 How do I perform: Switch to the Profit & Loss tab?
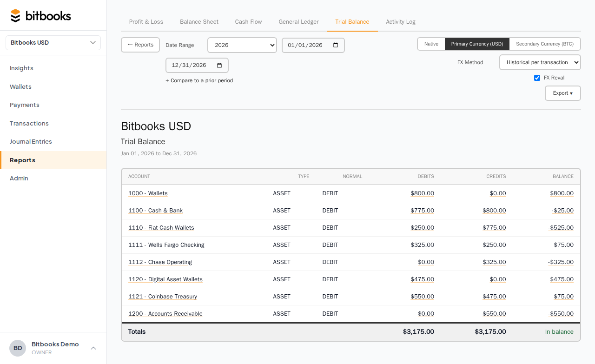tap(146, 22)
